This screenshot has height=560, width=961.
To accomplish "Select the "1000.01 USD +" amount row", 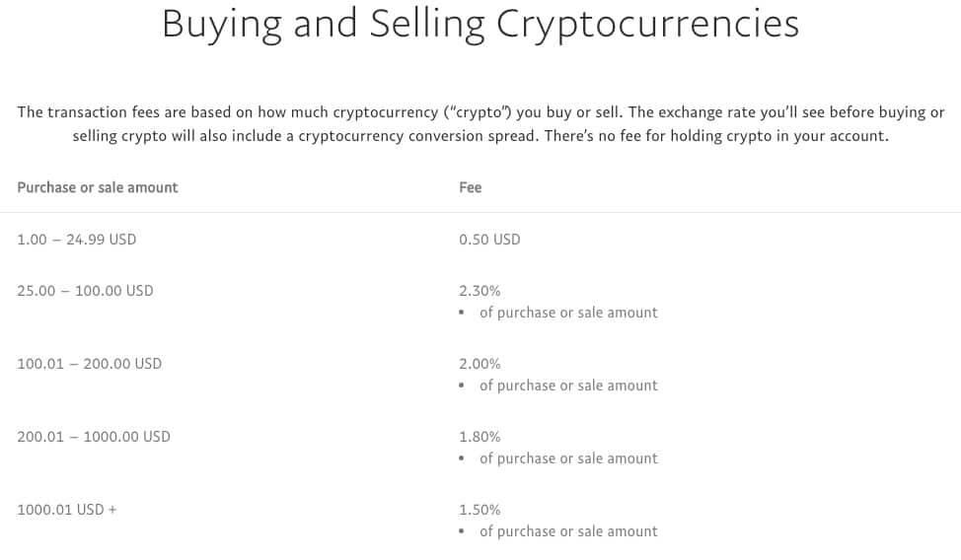I will 67,510.
